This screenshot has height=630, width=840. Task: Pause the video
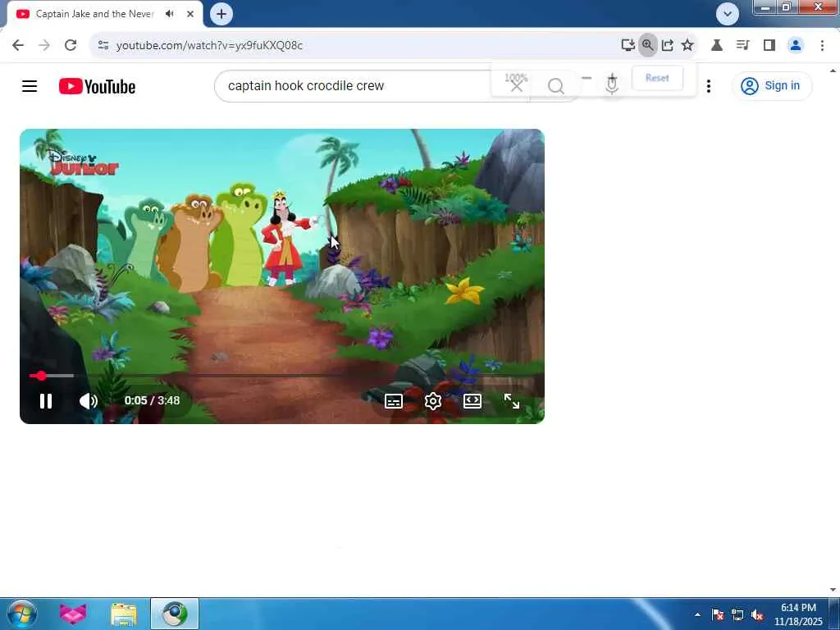[x=46, y=400]
